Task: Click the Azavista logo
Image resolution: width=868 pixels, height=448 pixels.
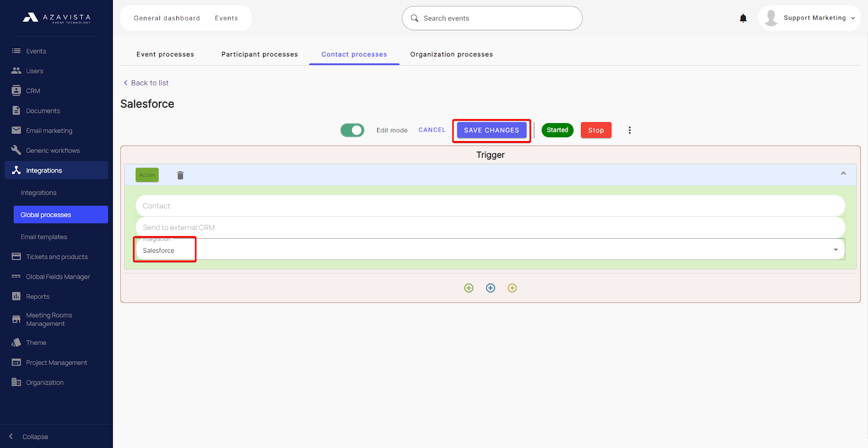Action: point(56,18)
